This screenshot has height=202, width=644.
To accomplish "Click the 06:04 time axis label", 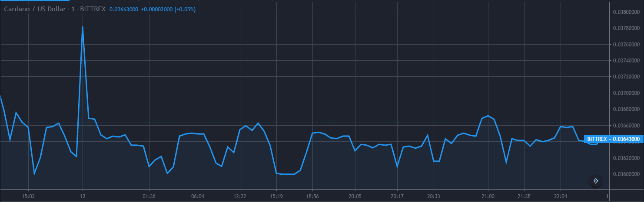I will pyautogui.click(x=198, y=196).
